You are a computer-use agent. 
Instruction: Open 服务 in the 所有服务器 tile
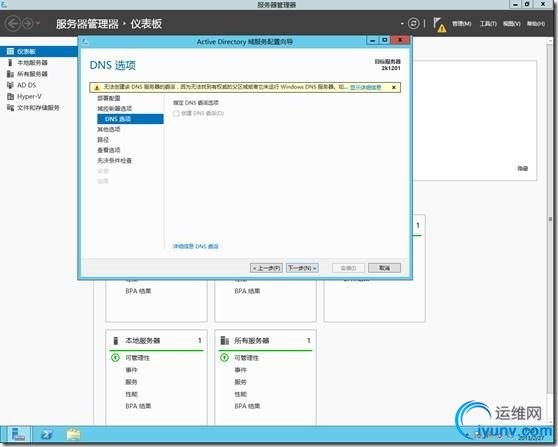click(x=240, y=382)
